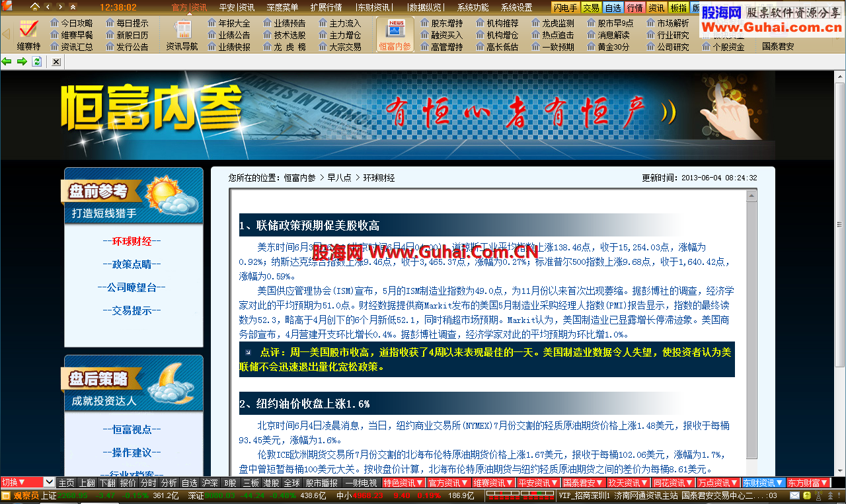Open the 公司瞭望台 sidebar link
The width and height of the screenshot is (846, 504).
click(132, 287)
